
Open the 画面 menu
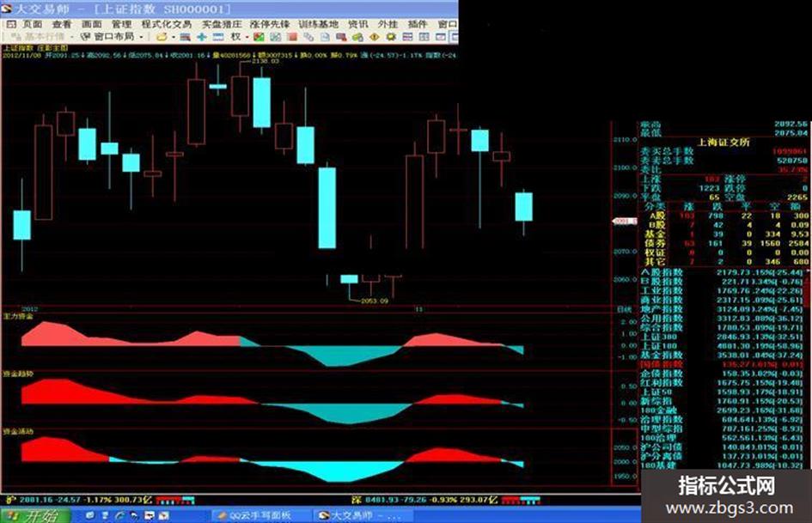[x=92, y=24]
